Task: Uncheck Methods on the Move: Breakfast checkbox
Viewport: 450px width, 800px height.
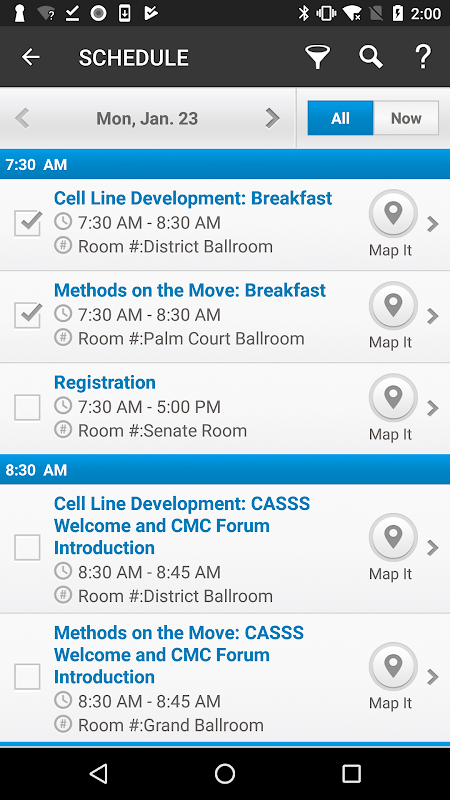Action: (28, 315)
